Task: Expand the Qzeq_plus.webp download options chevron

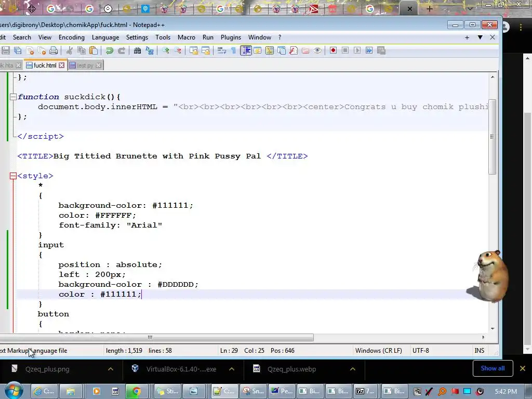Action: pyautogui.click(x=353, y=369)
